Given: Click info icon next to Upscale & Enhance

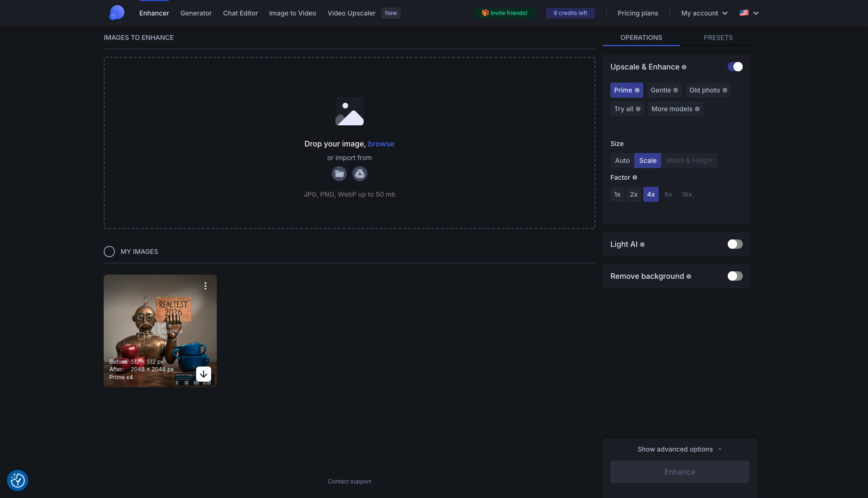Looking at the screenshot, I should [x=684, y=67].
